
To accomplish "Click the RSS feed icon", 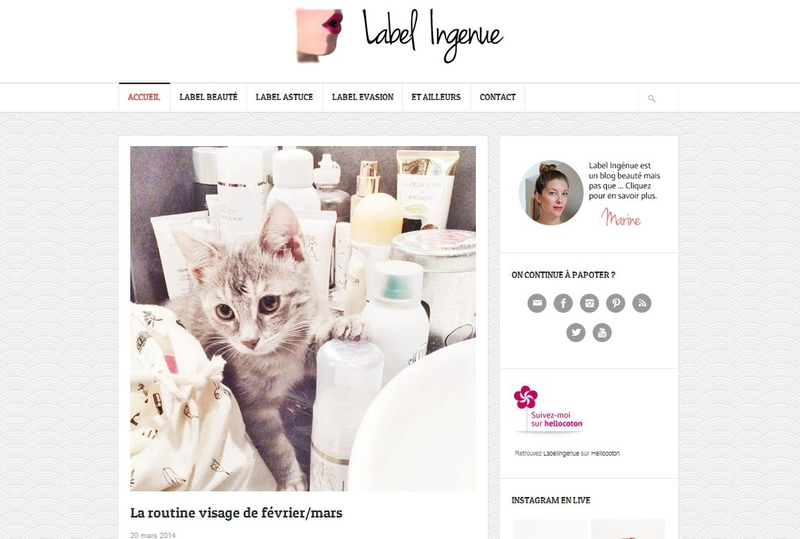I will click(642, 303).
